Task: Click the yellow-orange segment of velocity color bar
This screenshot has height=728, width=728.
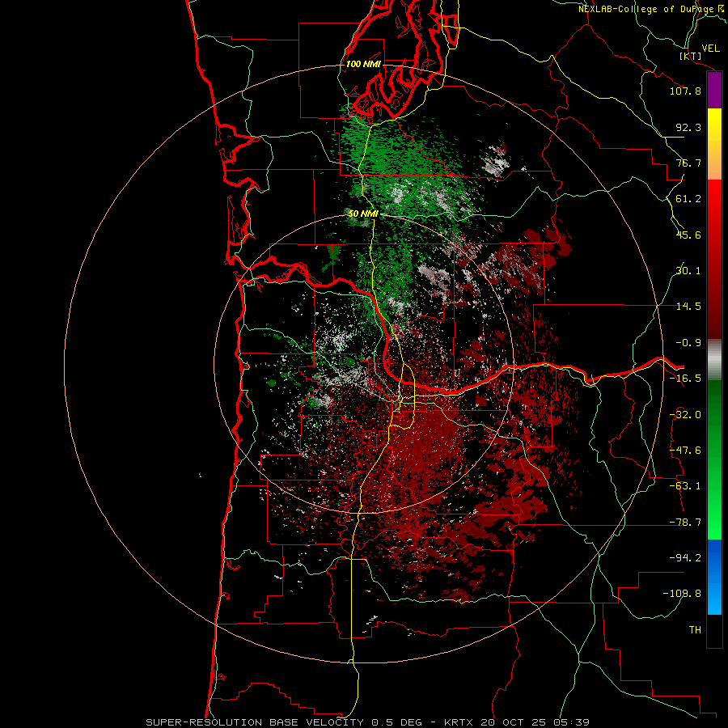Action: [x=714, y=144]
